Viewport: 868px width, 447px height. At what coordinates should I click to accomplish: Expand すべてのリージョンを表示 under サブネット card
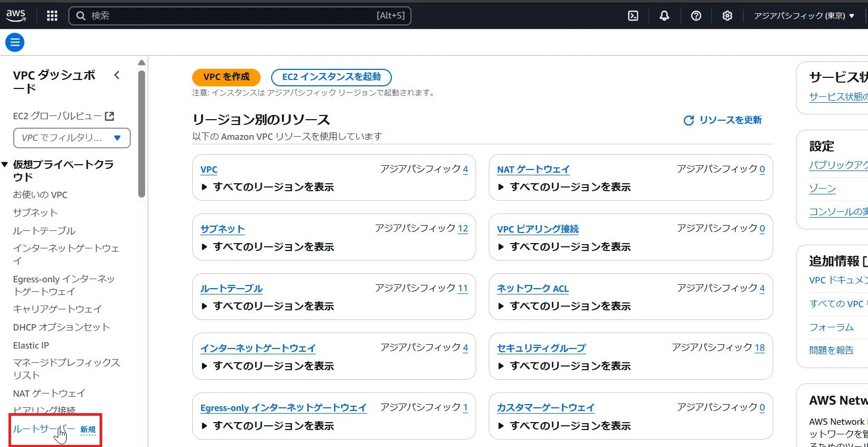[x=268, y=247]
